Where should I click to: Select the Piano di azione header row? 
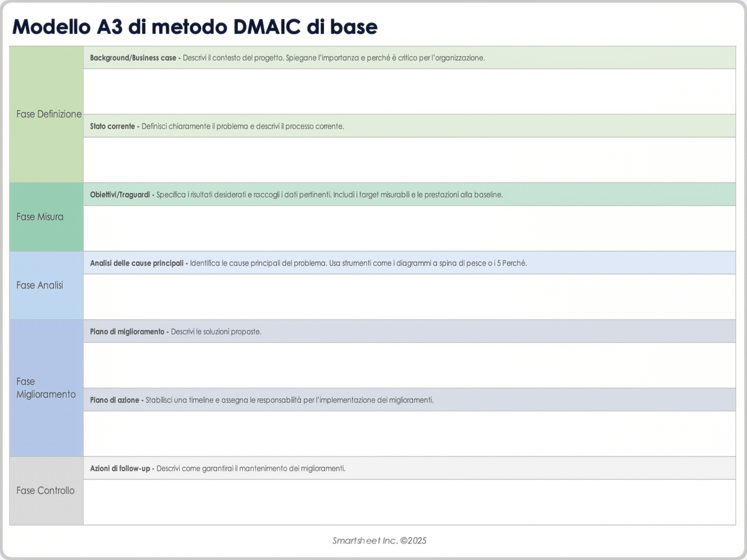click(409, 400)
